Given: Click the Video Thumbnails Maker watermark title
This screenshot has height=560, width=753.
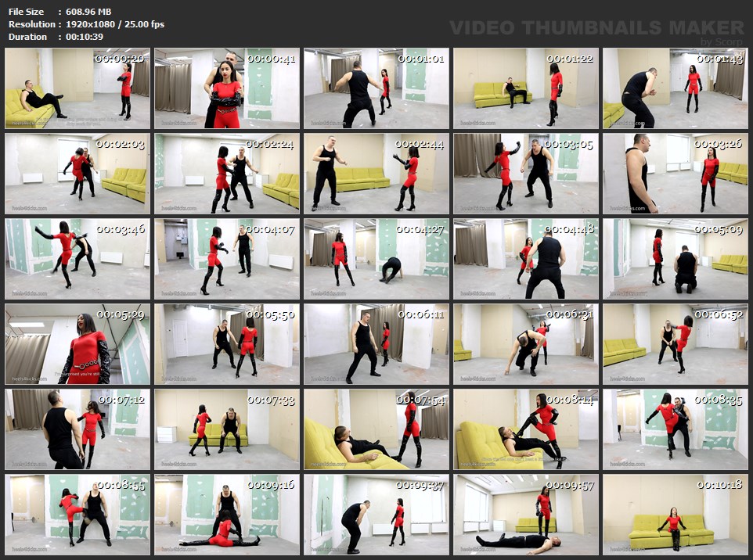Looking at the screenshot, I should click(x=596, y=28).
